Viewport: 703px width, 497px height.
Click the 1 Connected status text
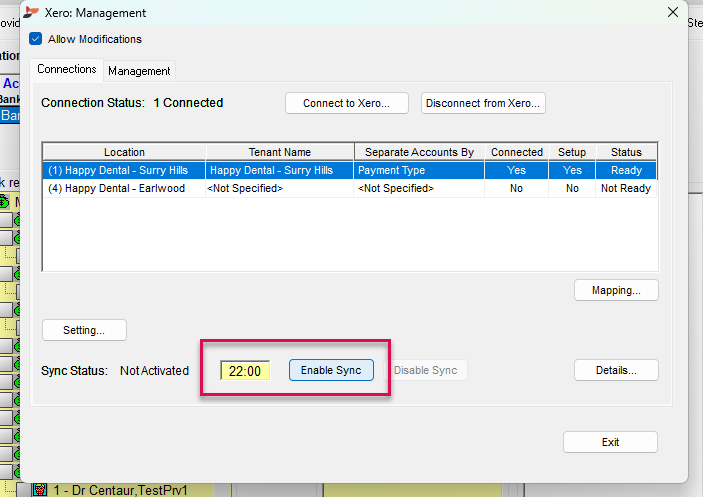[188, 103]
